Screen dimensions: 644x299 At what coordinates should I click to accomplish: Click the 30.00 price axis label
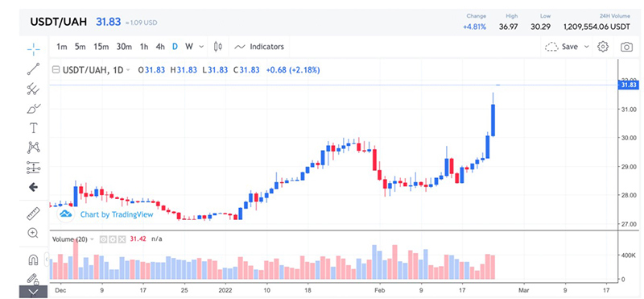630,138
